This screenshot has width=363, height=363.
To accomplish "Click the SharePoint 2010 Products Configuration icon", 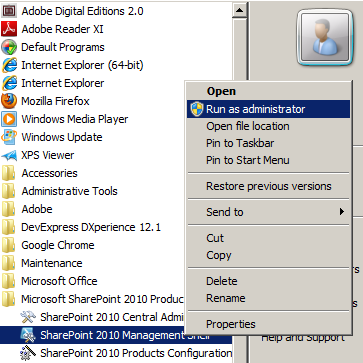I will tap(28, 353).
